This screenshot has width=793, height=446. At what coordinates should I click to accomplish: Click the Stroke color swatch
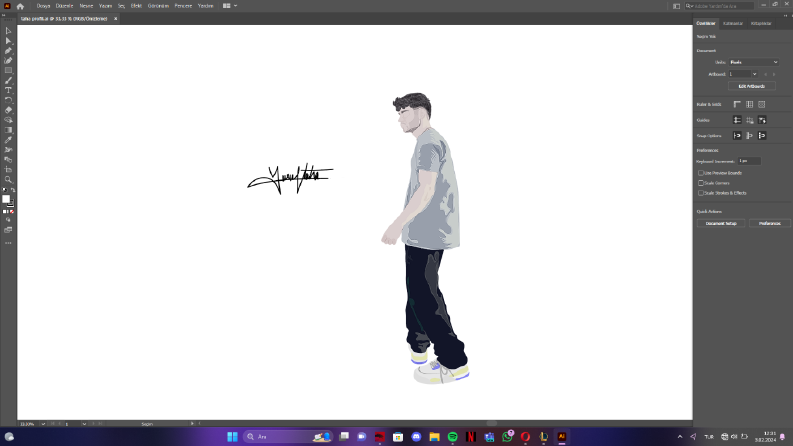(x=11, y=204)
